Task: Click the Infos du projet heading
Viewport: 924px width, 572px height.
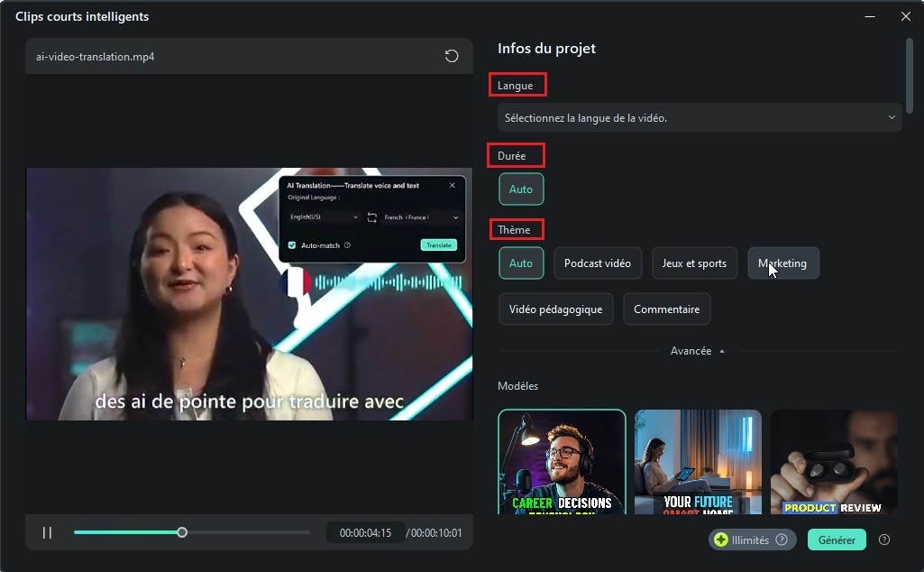Action: click(546, 49)
